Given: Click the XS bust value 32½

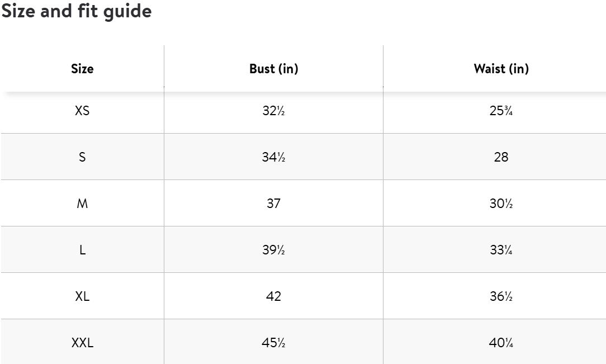Looking at the screenshot, I should 273,111.
